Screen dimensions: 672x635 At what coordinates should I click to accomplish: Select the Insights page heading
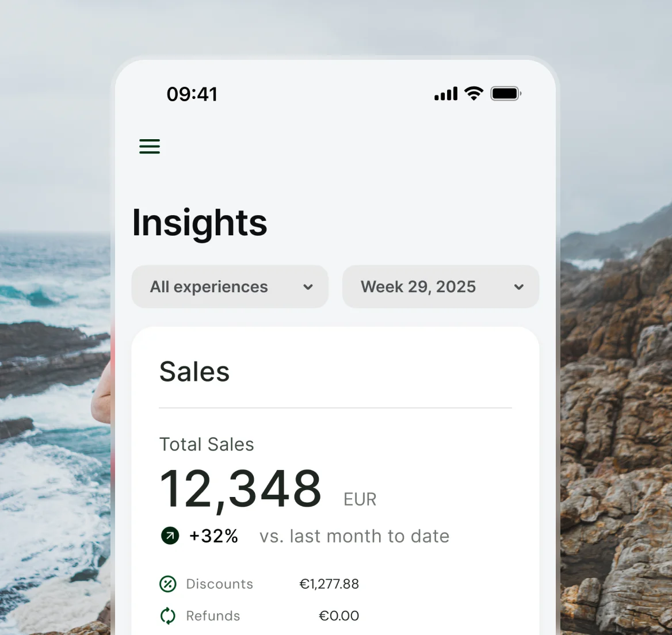tap(200, 223)
